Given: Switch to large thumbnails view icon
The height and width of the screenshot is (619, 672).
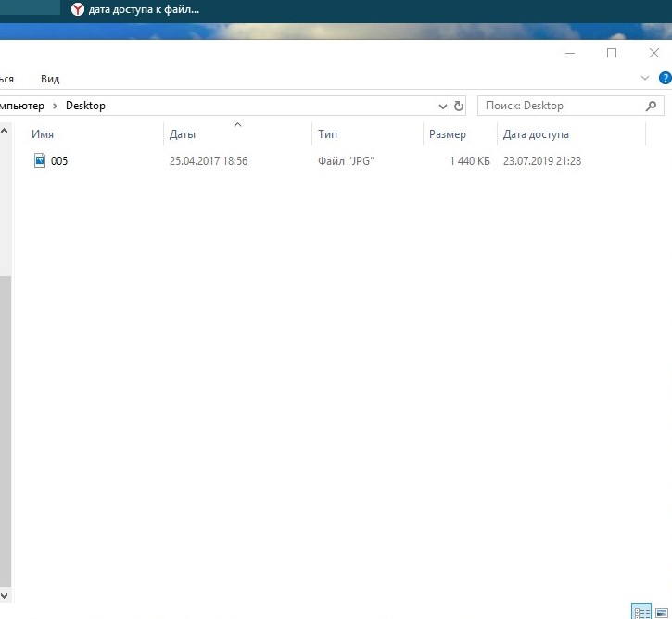Looking at the screenshot, I should coord(662,612).
